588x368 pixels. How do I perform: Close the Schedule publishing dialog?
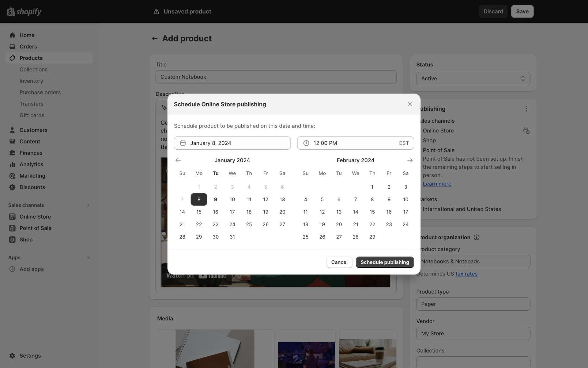pyautogui.click(x=410, y=104)
